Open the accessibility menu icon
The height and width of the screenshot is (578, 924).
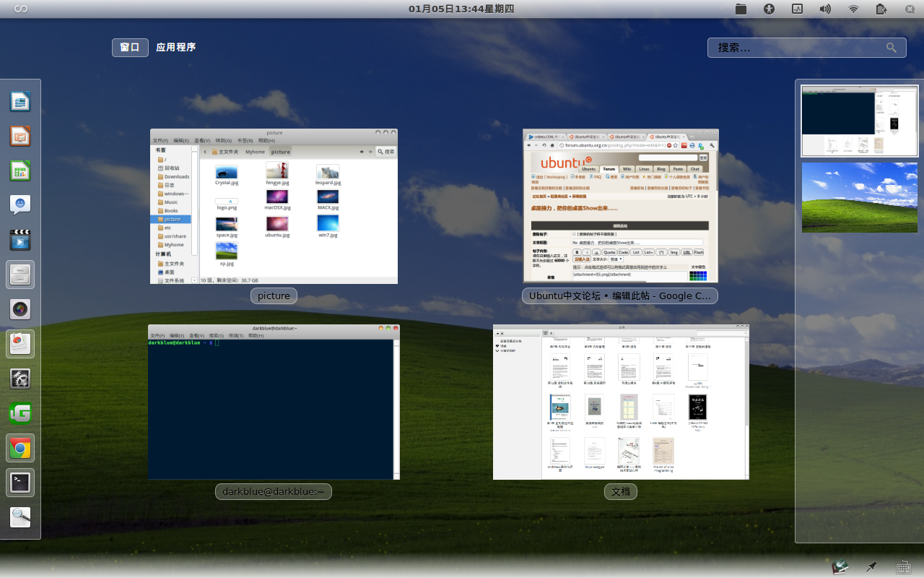click(770, 9)
